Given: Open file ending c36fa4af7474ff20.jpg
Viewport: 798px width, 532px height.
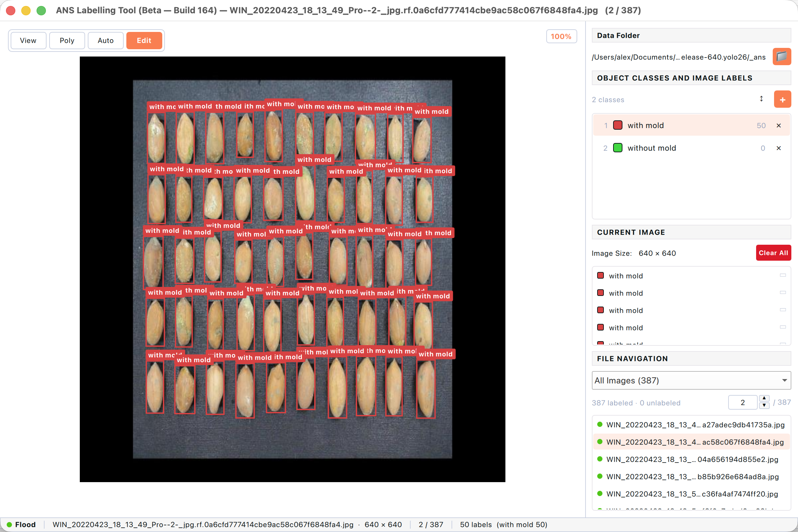Looking at the screenshot, I should [691, 494].
